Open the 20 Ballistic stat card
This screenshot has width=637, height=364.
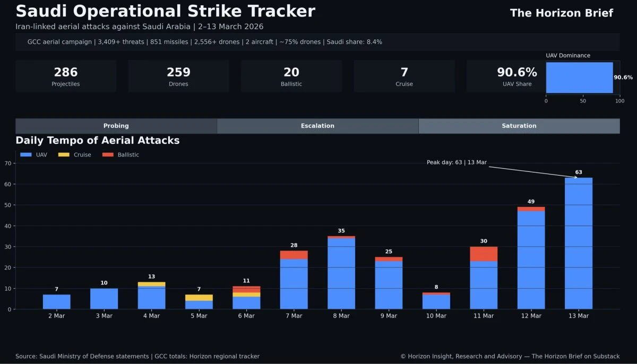291,76
